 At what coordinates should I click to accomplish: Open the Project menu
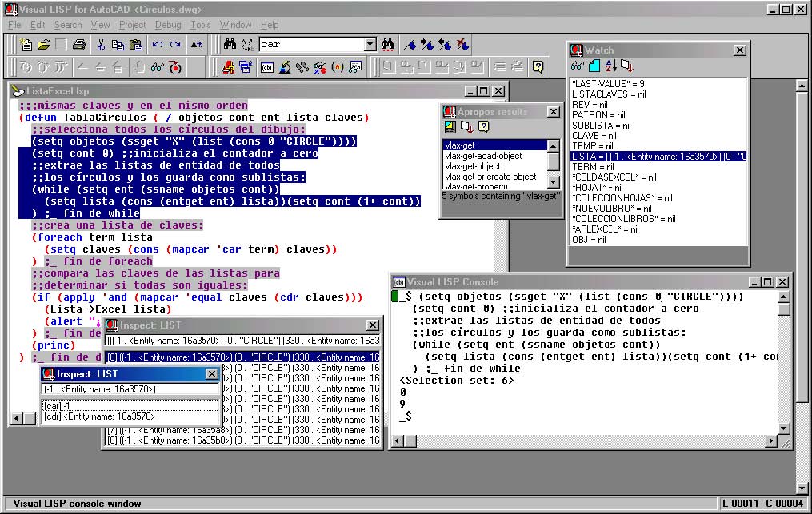tap(132, 25)
